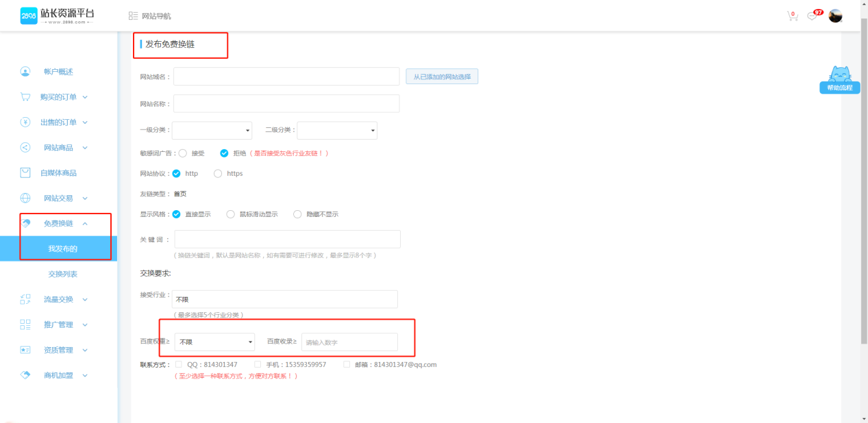Image resolution: width=868 pixels, height=423 pixels.
Task: Open the messages icon with 97 badge
Action: coord(813,16)
